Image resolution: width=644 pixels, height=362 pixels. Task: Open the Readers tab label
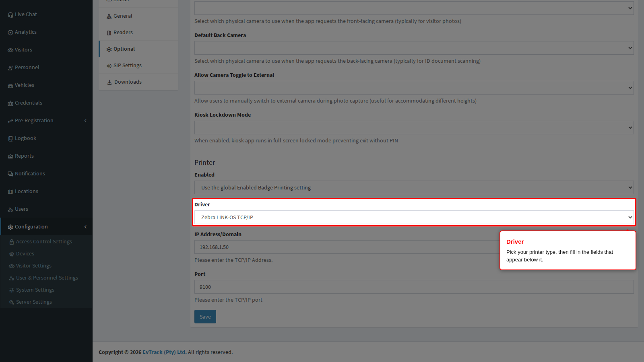pos(123,32)
